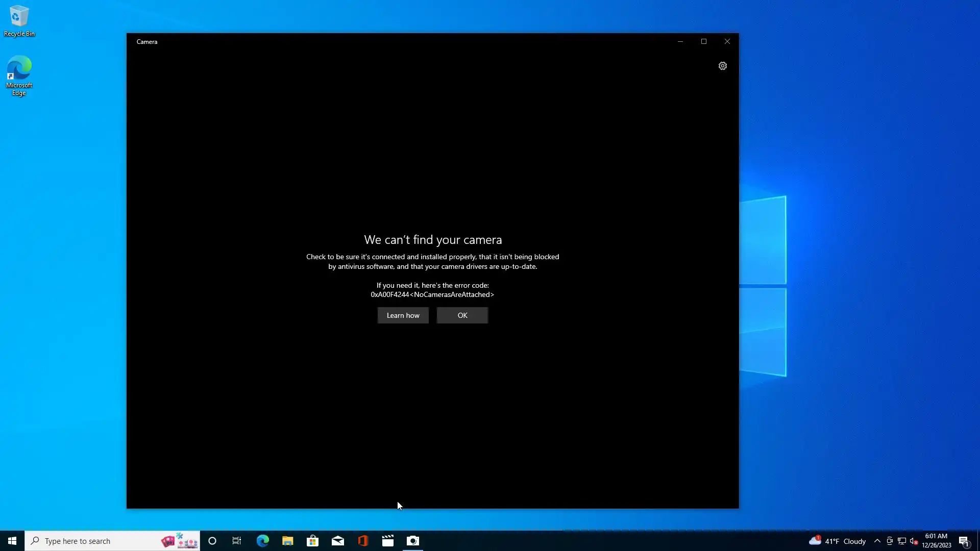The width and height of the screenshot is (980, 551).
Task: Open the weather widget showing 41°F Cloudy
Action: tap(837, 541)
